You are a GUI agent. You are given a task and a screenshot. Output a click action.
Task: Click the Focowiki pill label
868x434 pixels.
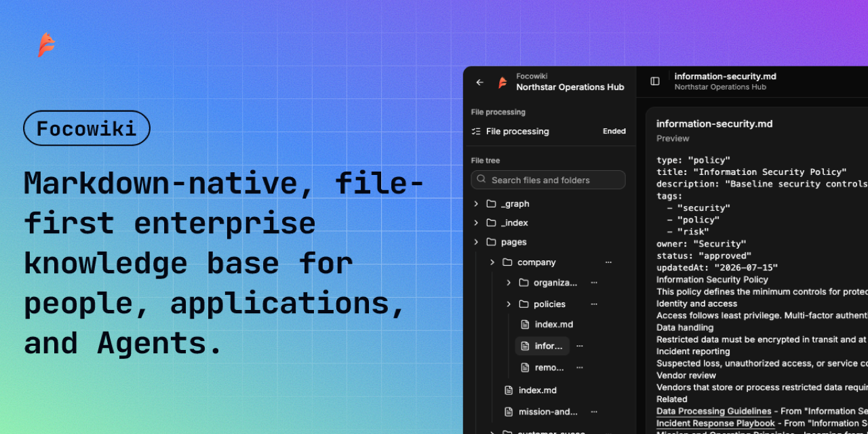(x=87, y=128)
